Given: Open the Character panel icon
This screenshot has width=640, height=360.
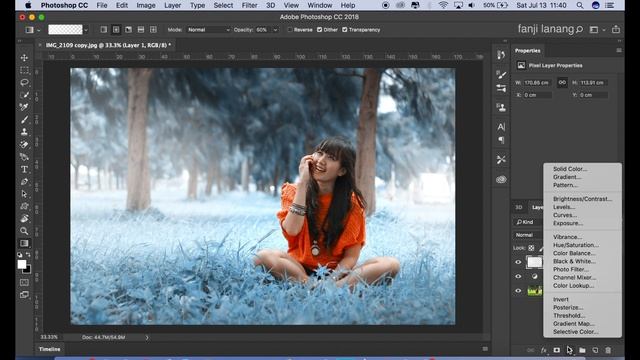Looking at the screenshot, I should point(501,127).
